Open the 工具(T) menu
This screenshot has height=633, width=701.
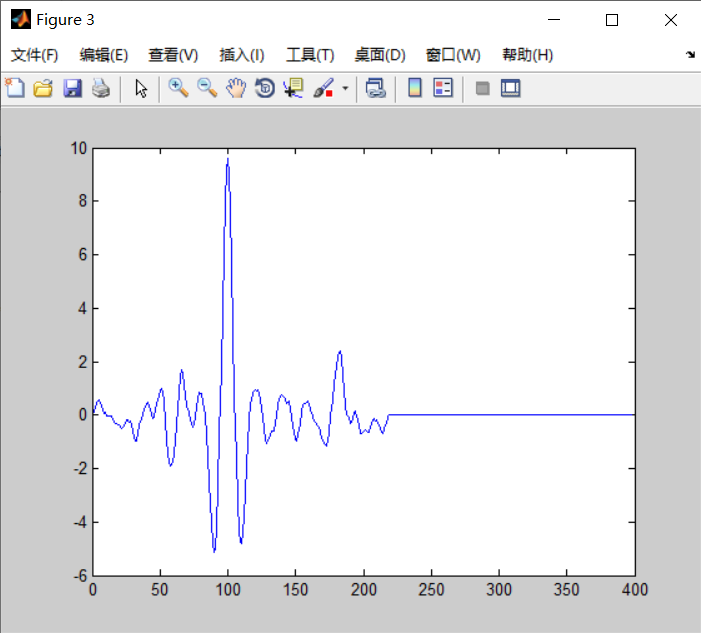tap(310, 55)
